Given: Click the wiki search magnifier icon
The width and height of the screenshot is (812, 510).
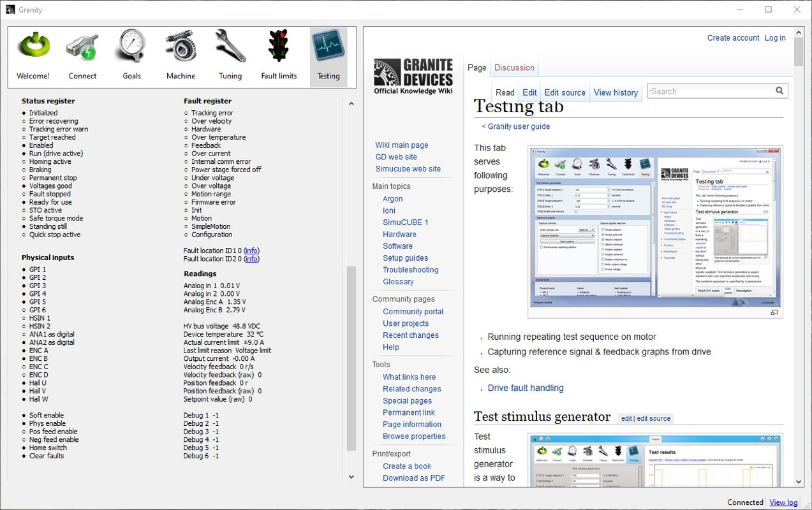Looking at the screenshot, I should tap(779, 91).
